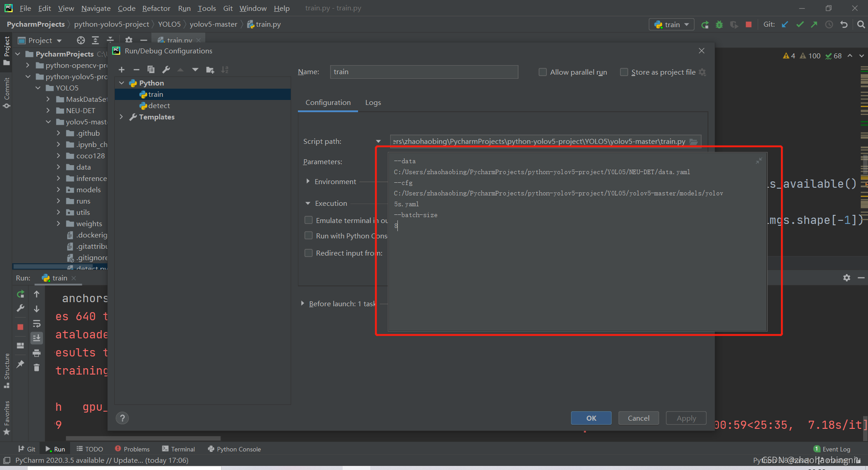Screen dimensions: 868x470
Task: Rollback changes with undo arrow icon
Action: click(844, 24)
